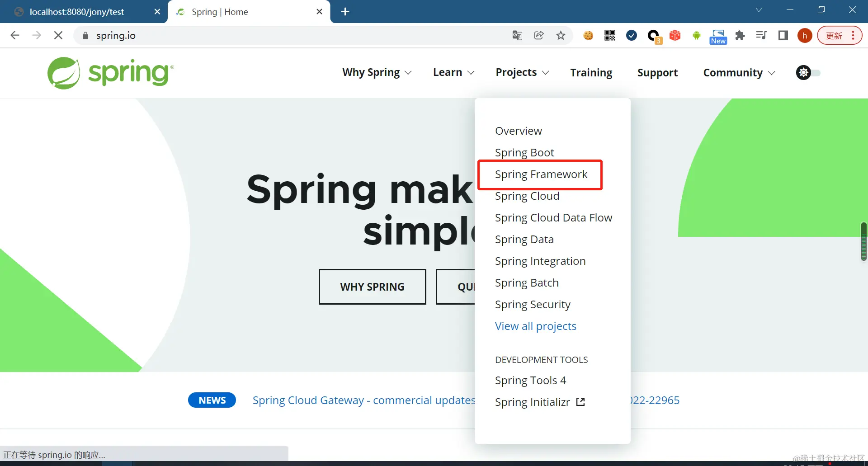Open the media playlist control icon

[x=761, y=35]
